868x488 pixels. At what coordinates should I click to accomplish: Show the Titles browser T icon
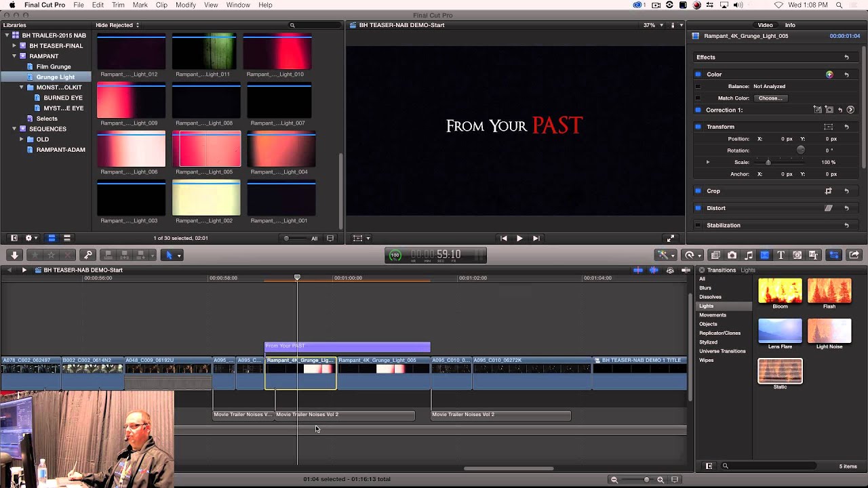[x=781, y=255]
